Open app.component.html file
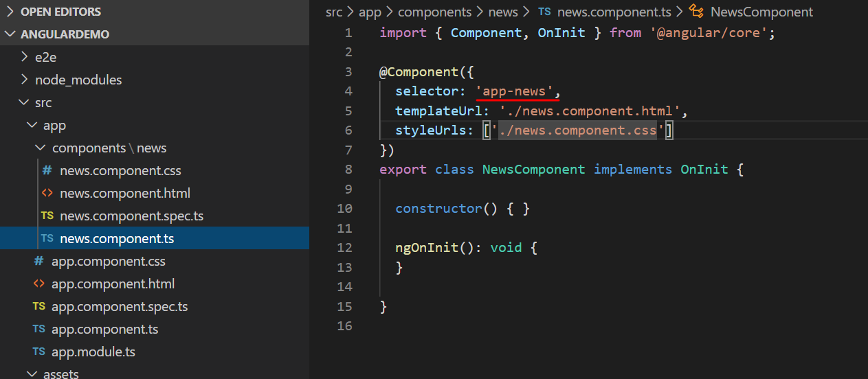This screenshot has height=379, width=868. (113, 284)
